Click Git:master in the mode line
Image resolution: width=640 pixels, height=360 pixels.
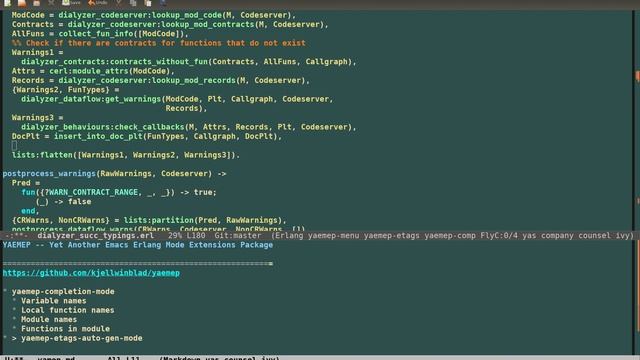(238, 236)
